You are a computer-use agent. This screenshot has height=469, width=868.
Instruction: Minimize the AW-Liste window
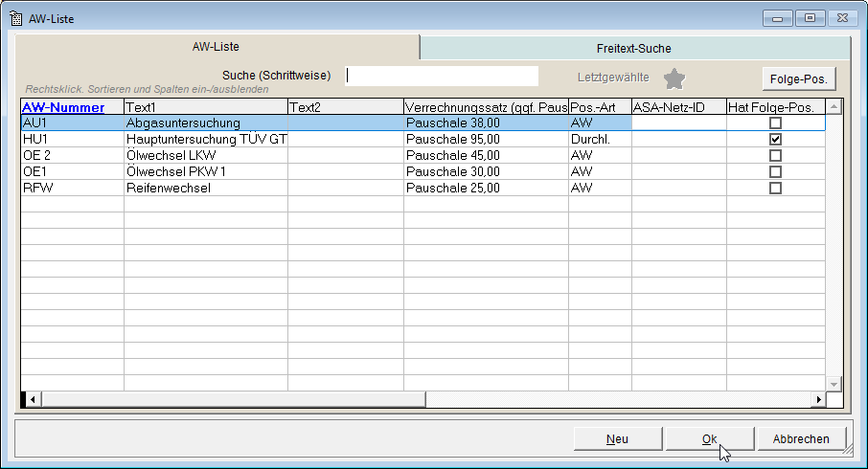[778, 18]
